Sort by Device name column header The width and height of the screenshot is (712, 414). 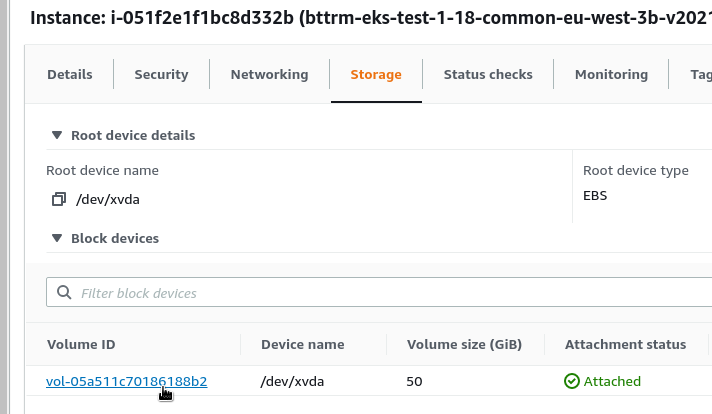point(302,345)
